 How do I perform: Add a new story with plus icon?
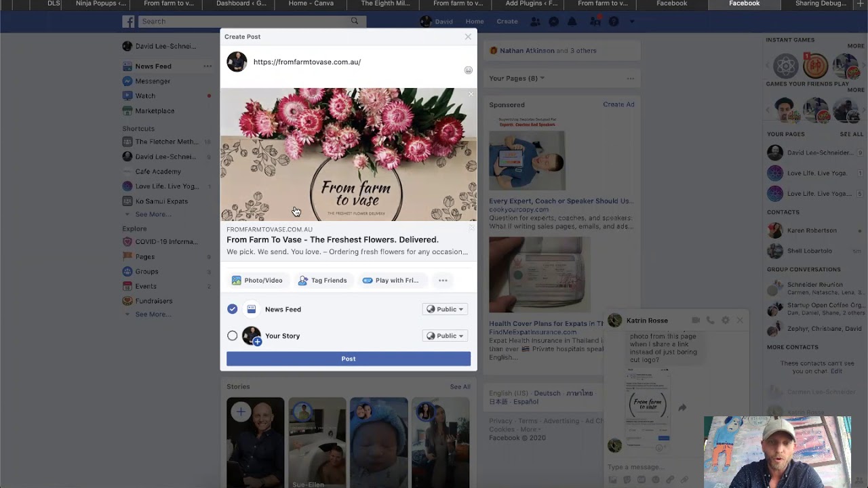coord(240,411)
